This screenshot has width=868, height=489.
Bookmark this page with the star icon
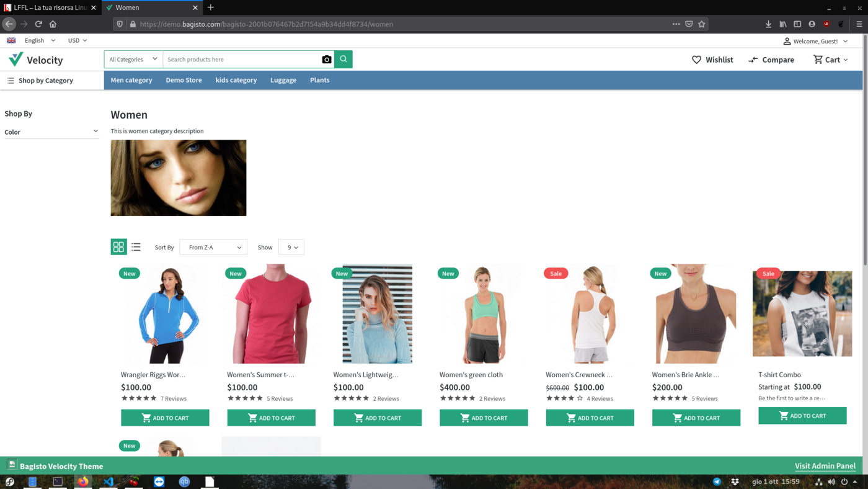point(702,24)
